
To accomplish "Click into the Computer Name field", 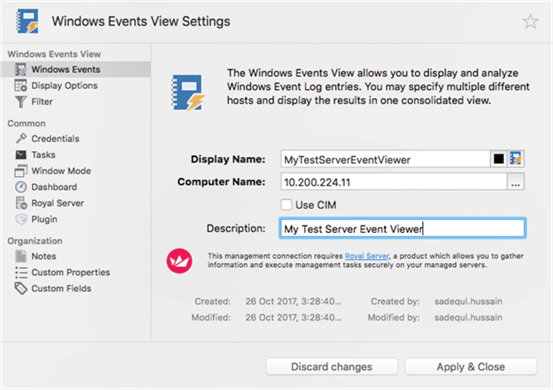I will coord(394,182).
